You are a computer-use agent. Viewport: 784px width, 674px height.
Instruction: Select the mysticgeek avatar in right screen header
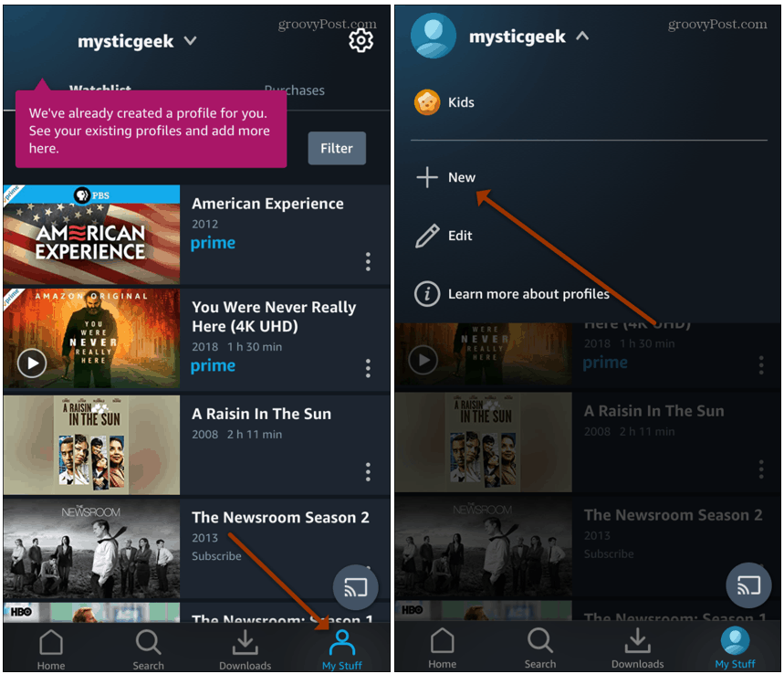click(x=433, y=36)
